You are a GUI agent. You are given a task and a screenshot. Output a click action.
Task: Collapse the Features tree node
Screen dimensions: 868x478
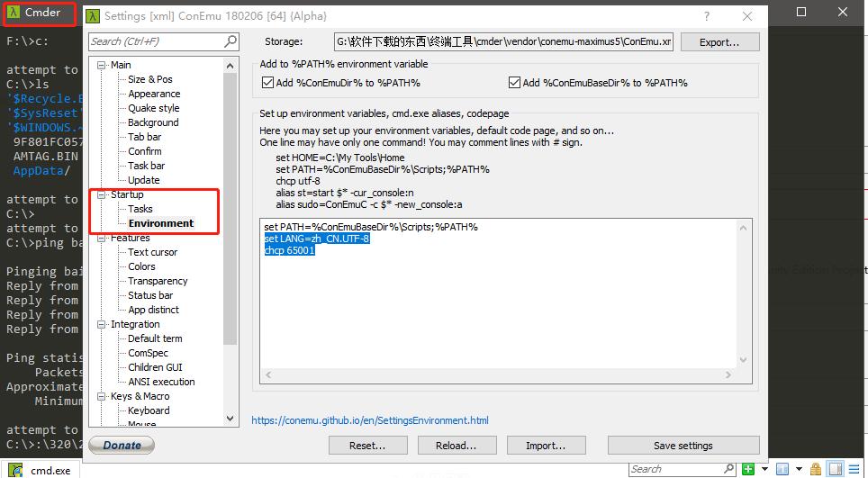[x=102, y=238]
